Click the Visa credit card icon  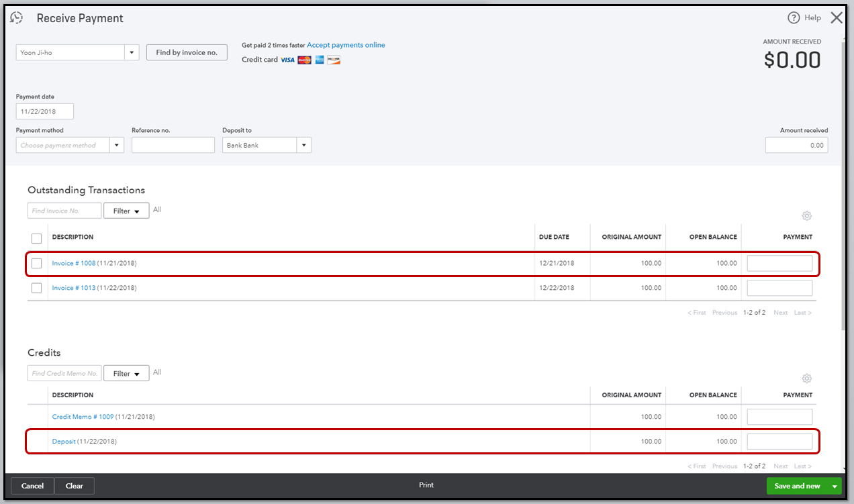click(289, 60)
